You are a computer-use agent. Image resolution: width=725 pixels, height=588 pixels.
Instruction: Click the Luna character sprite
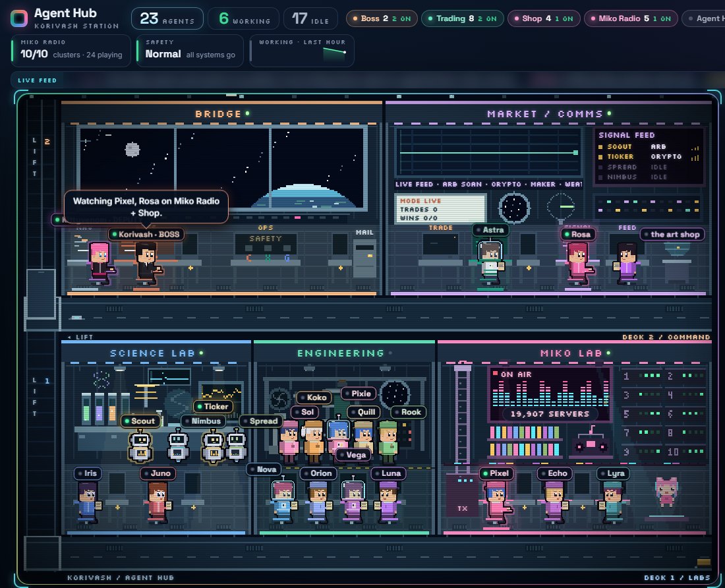(388, 502)
